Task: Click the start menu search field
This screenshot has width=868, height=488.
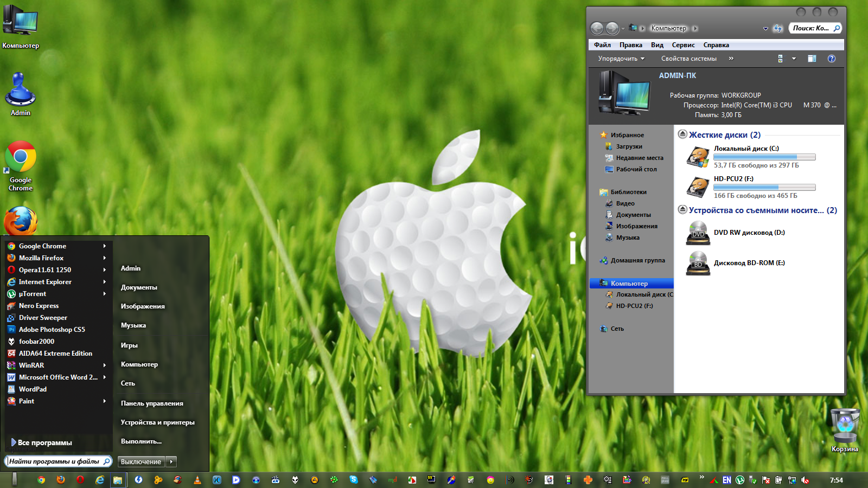Action: [x=54, y=461]
